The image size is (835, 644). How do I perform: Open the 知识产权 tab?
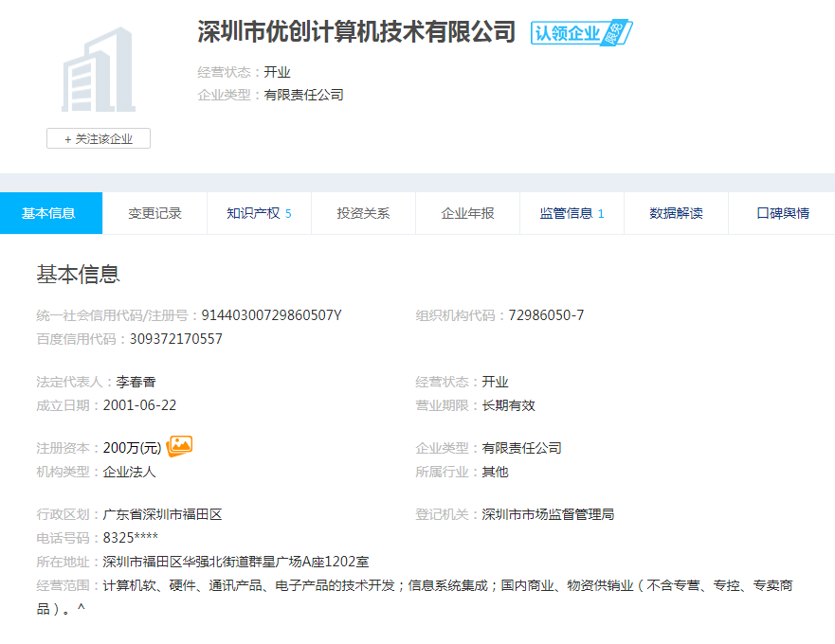[x=258, y=213]
